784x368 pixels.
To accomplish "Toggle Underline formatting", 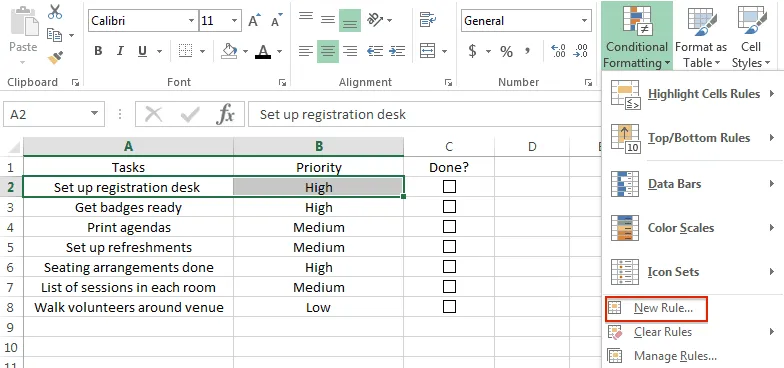I will (x=142, y=51).
